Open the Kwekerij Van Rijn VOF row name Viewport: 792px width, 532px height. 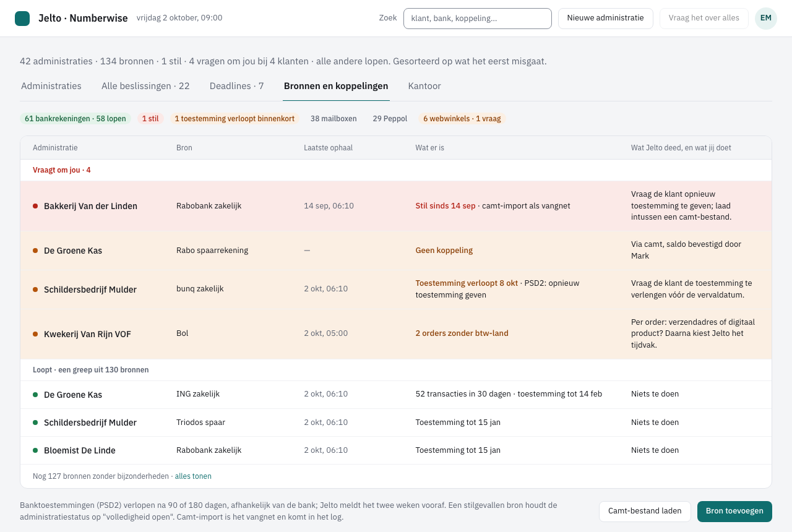click(x=87, y=334)
